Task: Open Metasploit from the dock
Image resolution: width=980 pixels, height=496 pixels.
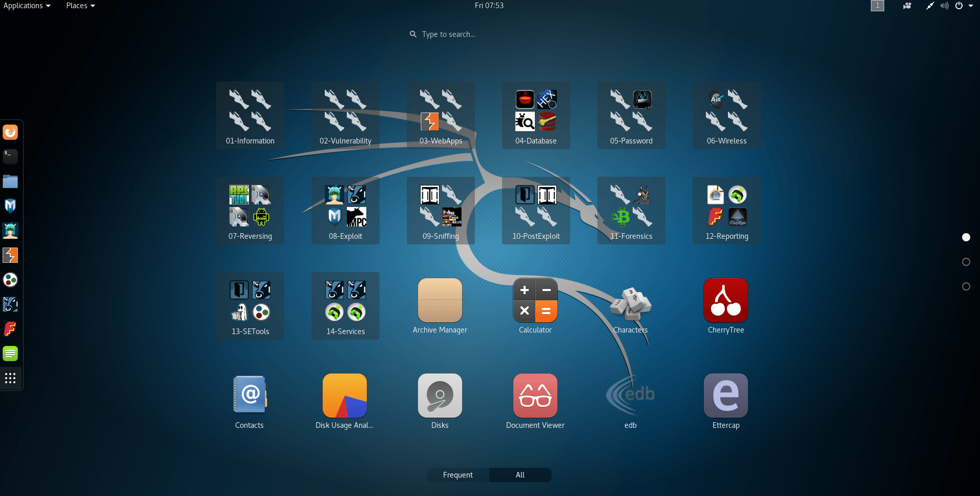Action: point(10,206)
